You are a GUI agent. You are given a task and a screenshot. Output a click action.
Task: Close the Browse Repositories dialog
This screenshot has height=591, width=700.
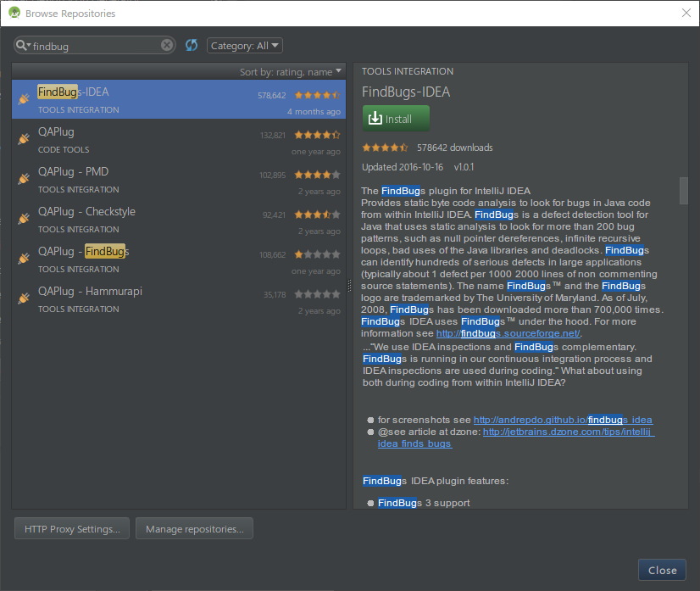[x=662, y=570]
